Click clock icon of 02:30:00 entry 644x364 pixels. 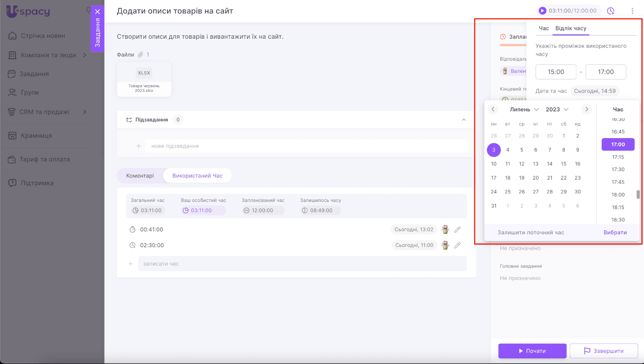[x=132, y=245]
